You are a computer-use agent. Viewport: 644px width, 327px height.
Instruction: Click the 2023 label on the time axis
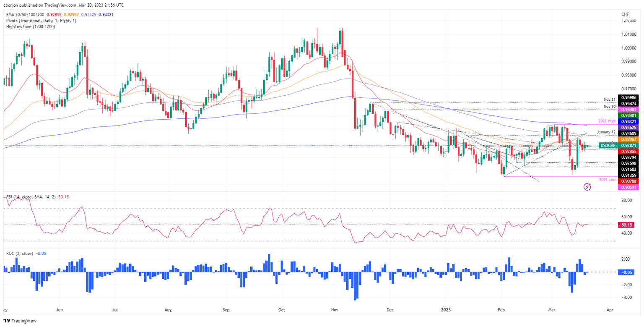point(445,309)
